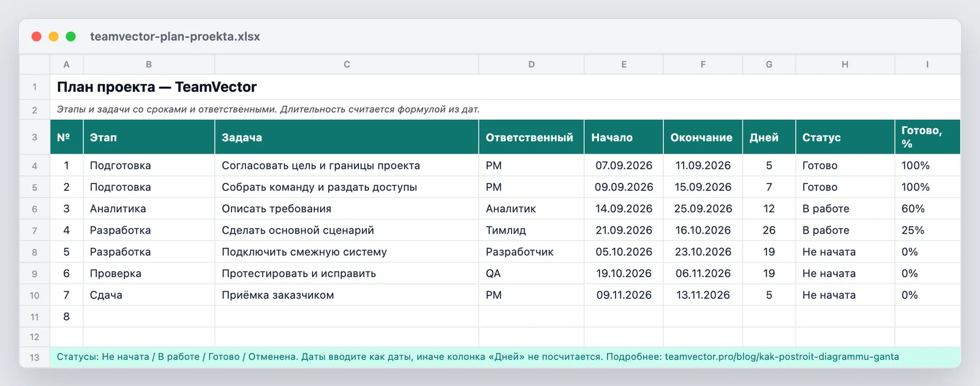Click header cell "Задача"

pos(347,137)
